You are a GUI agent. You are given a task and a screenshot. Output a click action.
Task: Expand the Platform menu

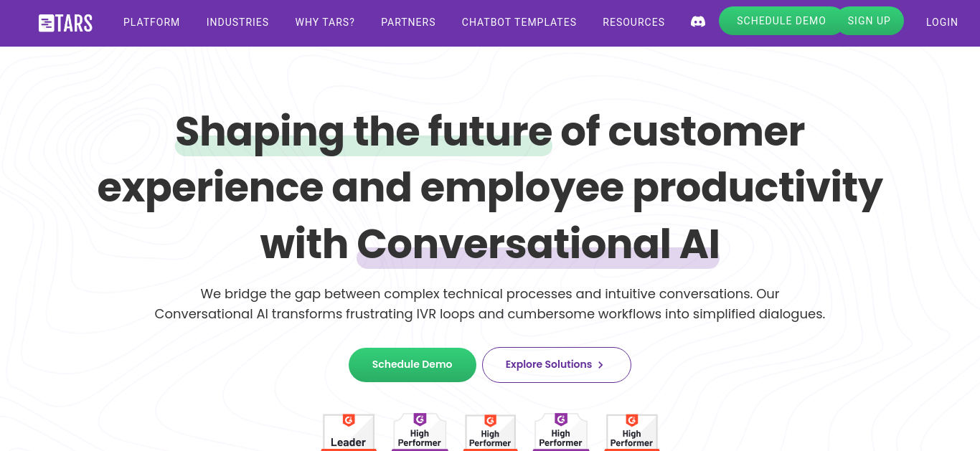pos(151,22)
